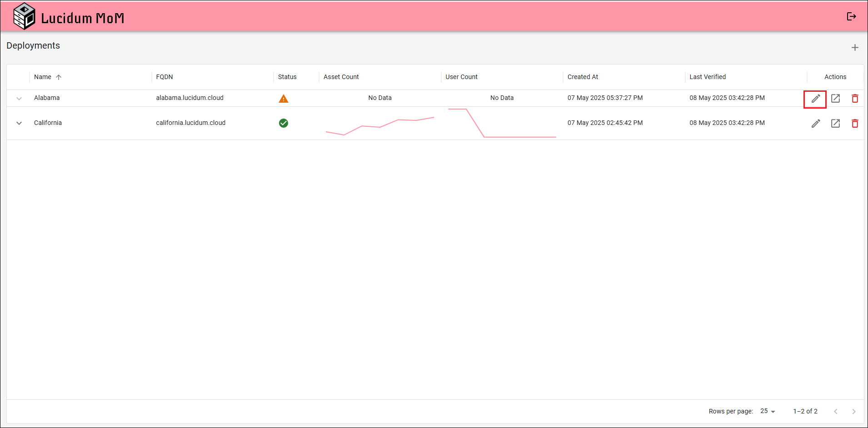Viewport: 868px width, 428px height.
Task: Edit the California deployment with pencil icon
Action: (815, 124)
